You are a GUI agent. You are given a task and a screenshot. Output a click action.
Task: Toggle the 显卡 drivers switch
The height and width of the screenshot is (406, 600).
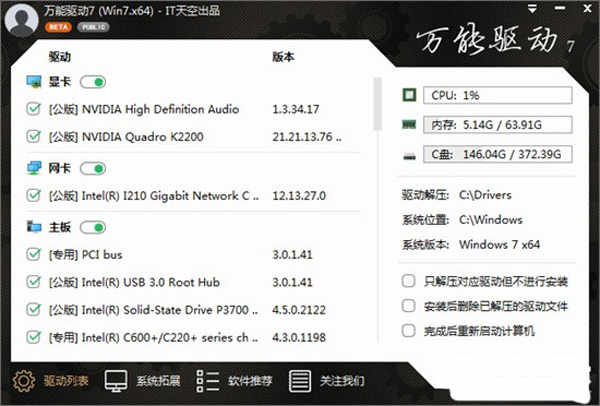pos(93,82)
